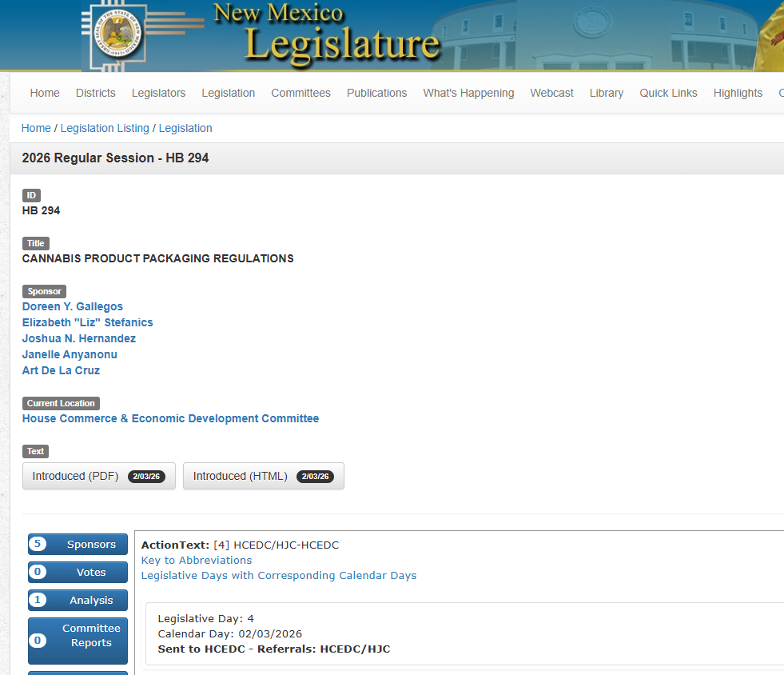Open the Analysis panel from the sidebar

[x=78, y=600]
